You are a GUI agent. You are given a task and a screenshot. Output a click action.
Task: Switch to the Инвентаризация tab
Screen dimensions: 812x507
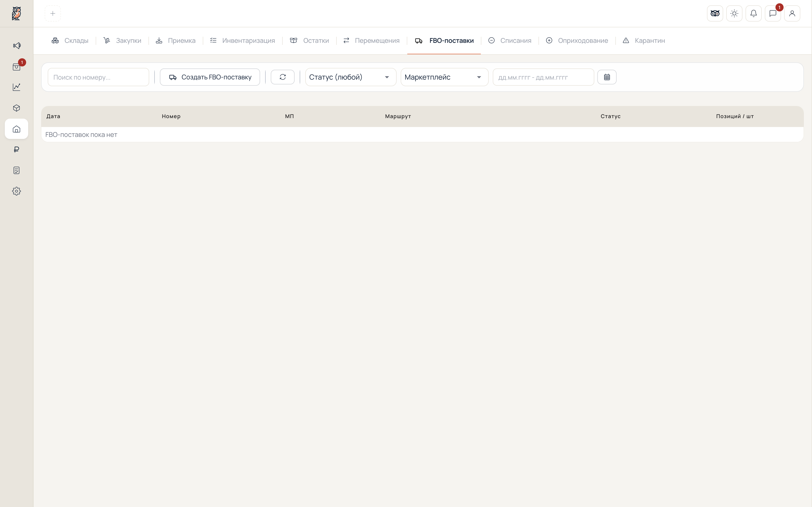243,41
